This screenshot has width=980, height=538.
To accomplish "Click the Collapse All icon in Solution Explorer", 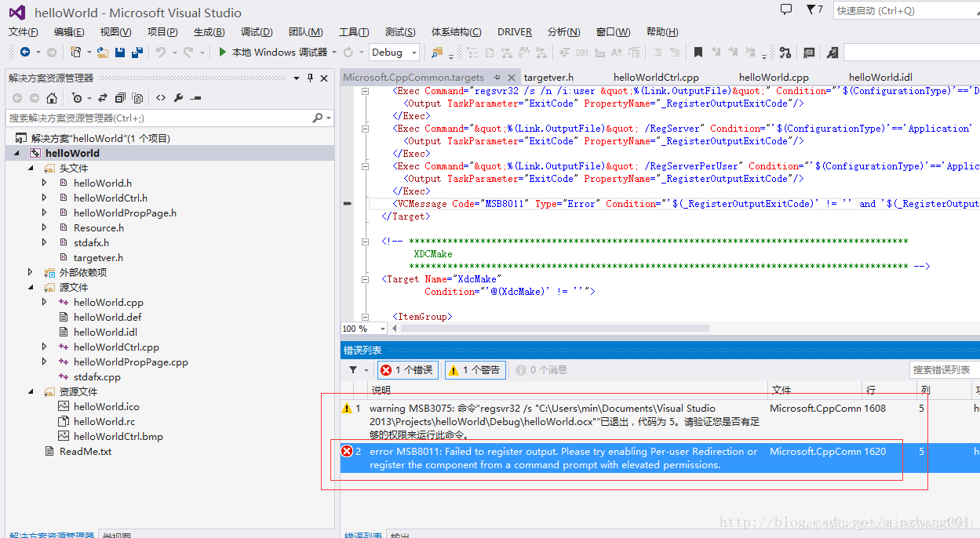I will [120, 98].
